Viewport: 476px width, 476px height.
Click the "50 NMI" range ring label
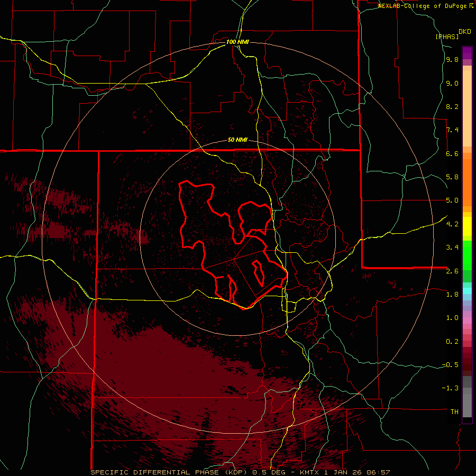coord(237,140)
